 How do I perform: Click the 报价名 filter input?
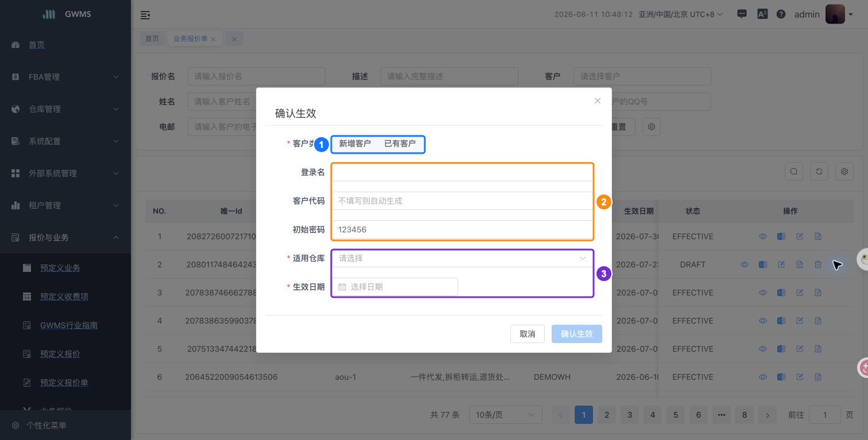pos(257,76)
